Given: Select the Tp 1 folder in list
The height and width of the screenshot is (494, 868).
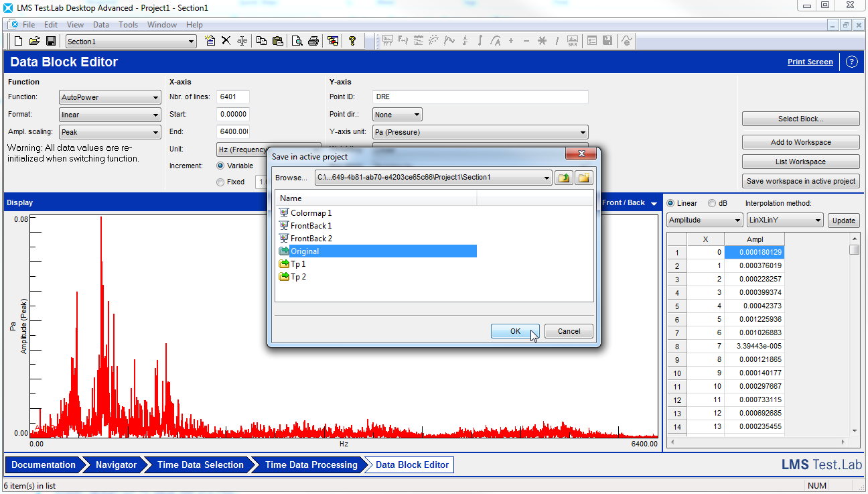Looking at the screenshot, I should coord(298,264).
